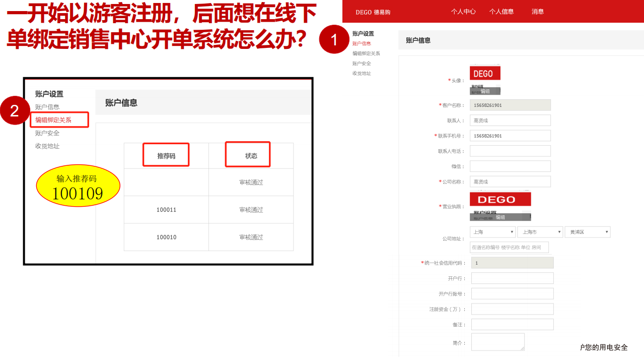Image resolution: width=644 pixels, height=363 pixels.
Task: Open 收货地址 in the right page sidebar
Action: (x=362, y=74)
